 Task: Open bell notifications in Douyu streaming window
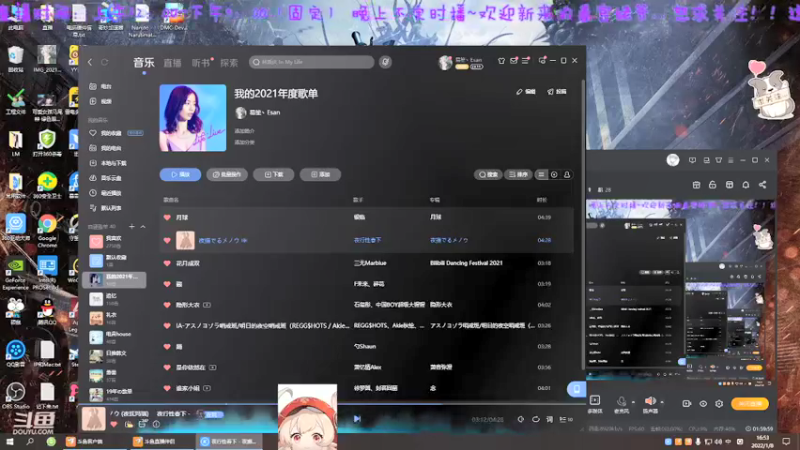pyautogui.click(x=746, y=185)
